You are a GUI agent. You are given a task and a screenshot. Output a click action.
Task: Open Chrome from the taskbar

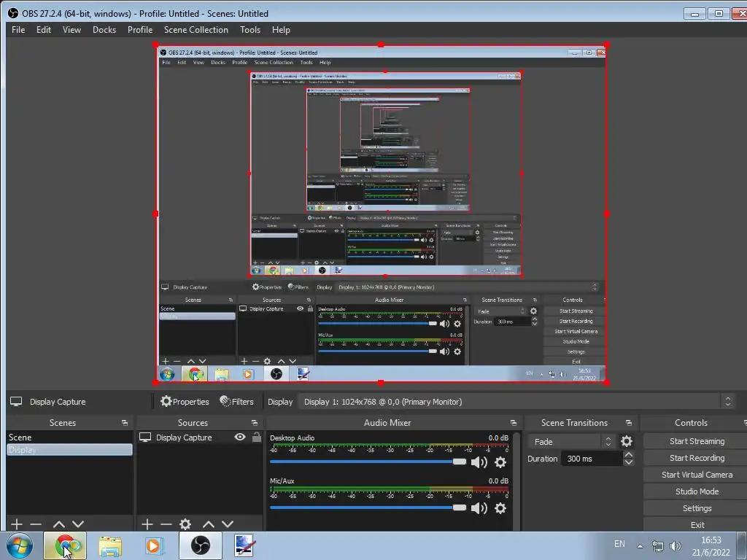click(65, 545)
